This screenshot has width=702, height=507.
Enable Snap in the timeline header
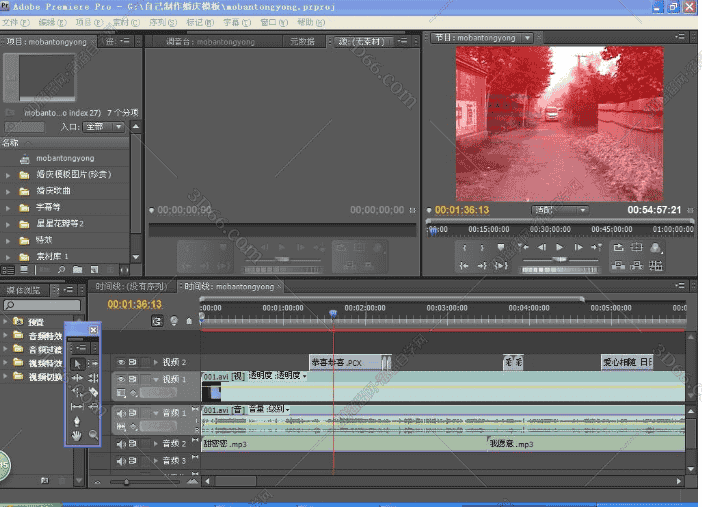(157, 321)
